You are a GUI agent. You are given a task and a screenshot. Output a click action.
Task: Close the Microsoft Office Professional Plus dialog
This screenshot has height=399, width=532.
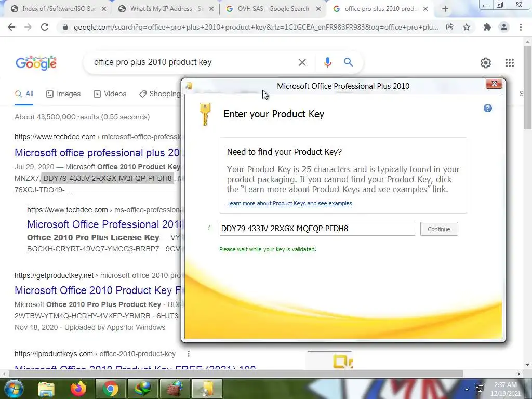[x=494, y=84]
